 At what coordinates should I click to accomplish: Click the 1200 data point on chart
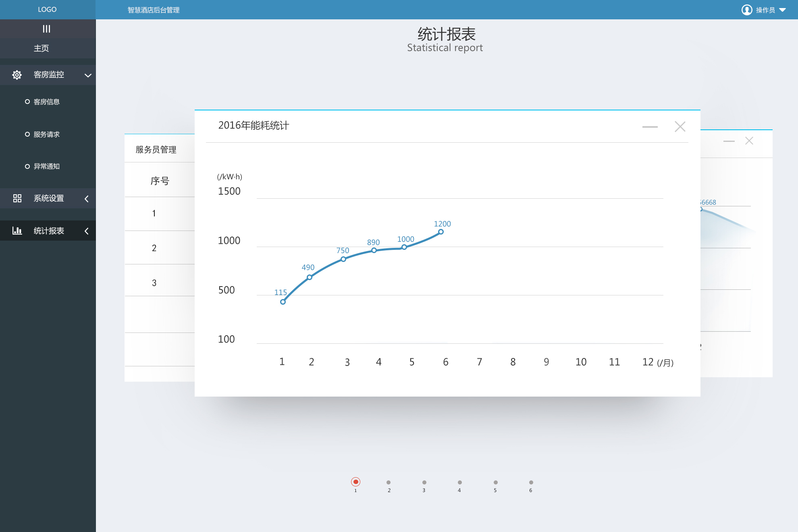point(441,232)
